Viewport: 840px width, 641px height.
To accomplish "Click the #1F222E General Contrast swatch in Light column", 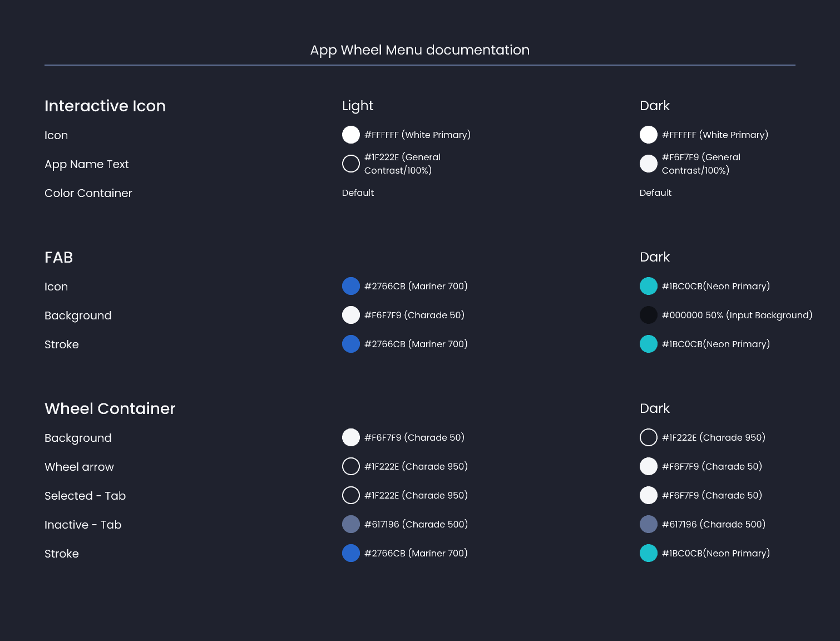I will tap(350, 163).
